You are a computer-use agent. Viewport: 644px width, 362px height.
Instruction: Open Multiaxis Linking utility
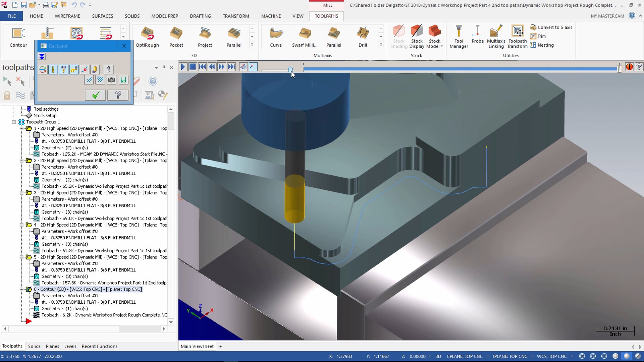point(496,37)
